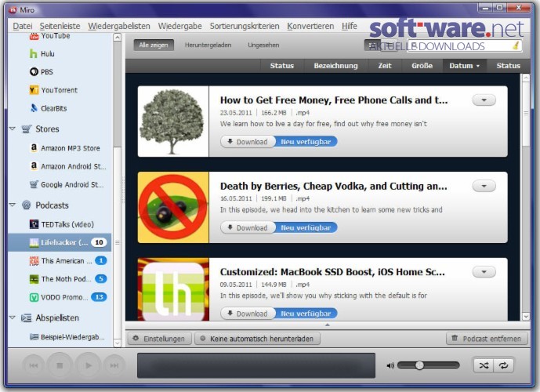The width and height of the screenshot is (540, 392).
Task: Expand the panel above the settings bar
Action: point(327,325)
